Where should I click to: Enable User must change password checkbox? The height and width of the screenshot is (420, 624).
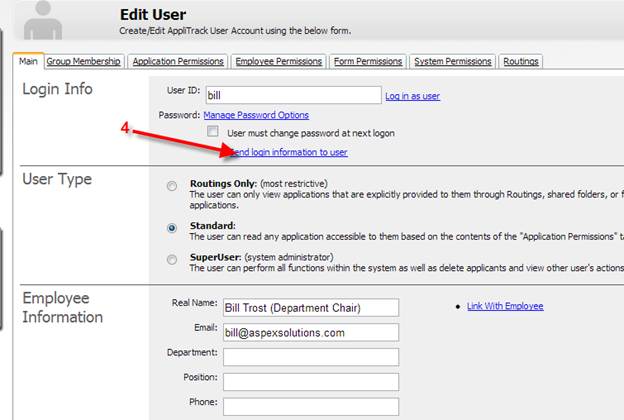tap(213, 132)
